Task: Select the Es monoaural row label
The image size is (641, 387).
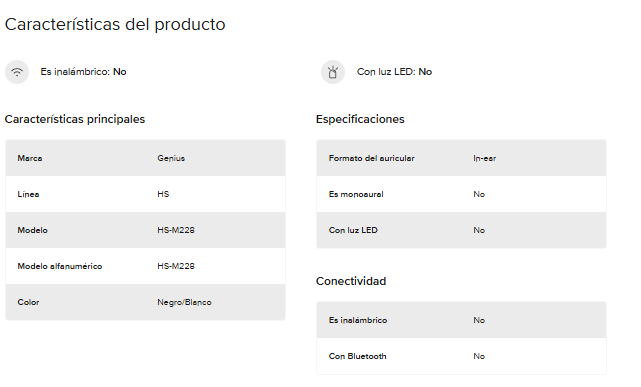Action: tap(356, 194)
